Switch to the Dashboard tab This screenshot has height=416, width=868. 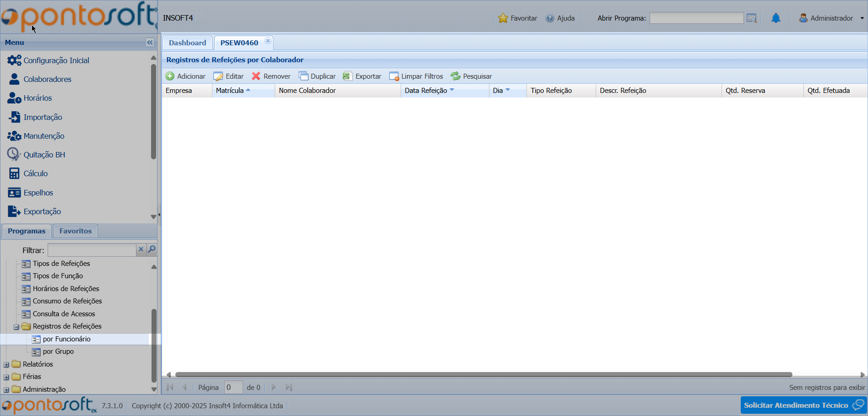pyautogui.click(x=187, y=43)
